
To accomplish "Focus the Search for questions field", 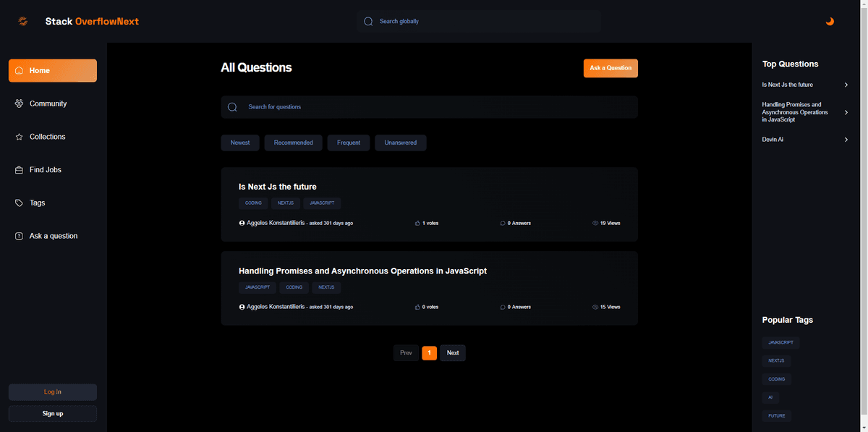I will 429,107.
